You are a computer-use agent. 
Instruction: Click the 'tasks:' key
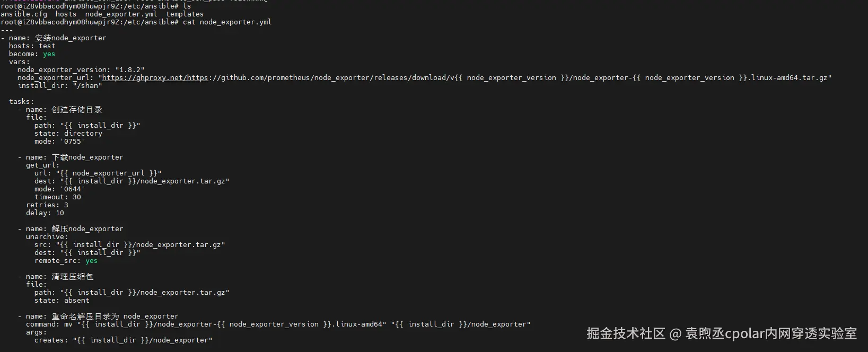coord(21,102)
